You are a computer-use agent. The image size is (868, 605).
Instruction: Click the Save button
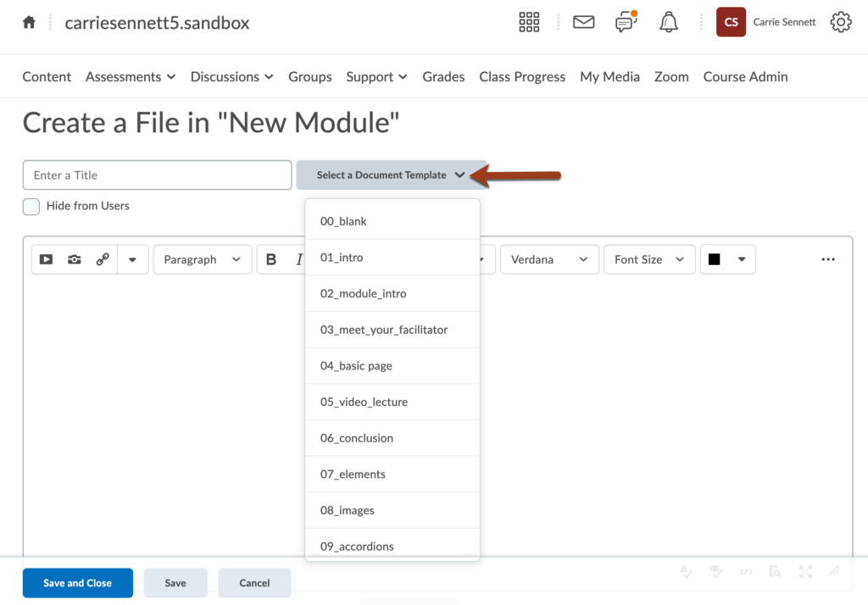click(175, 583)
